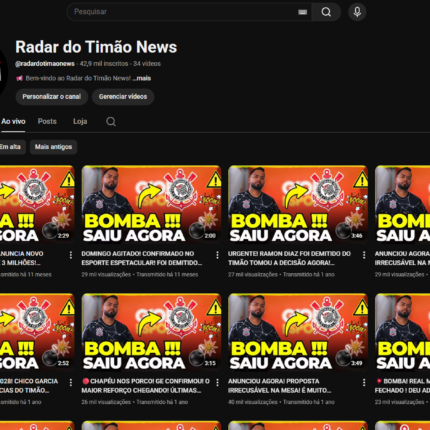This screenshot has height=430, width=430.
Task: Click CHAPÉU NOS PORCO GE CONFIRMOU title
Action: (x=146, y=386)
